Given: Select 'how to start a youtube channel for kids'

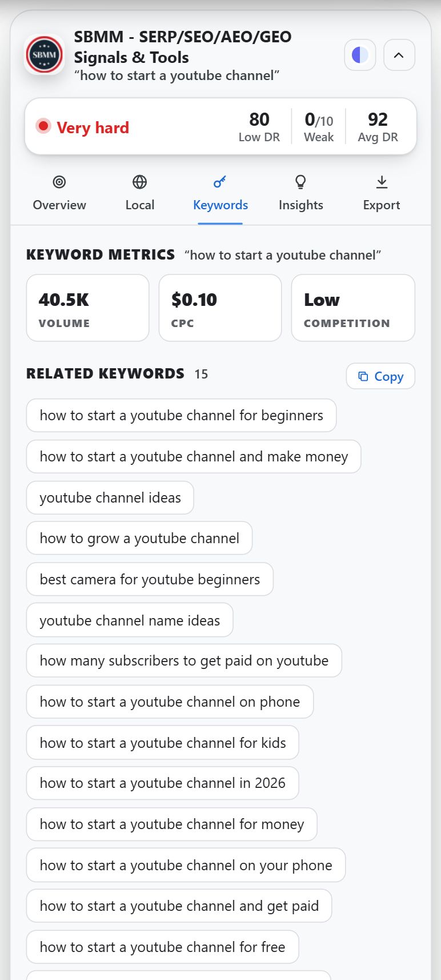Looking at the screenshot, I should click(163, 743).
